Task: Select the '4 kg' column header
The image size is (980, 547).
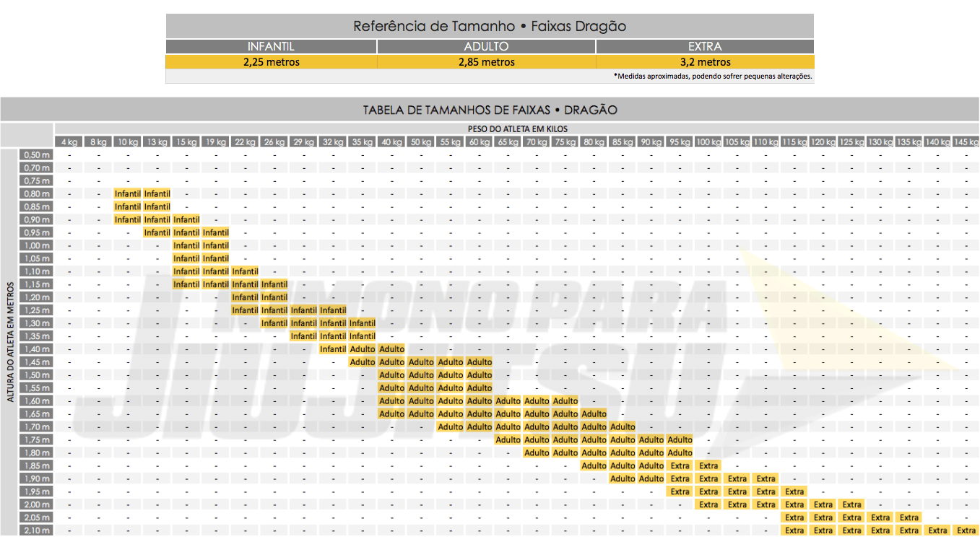Action: point(69,142)
